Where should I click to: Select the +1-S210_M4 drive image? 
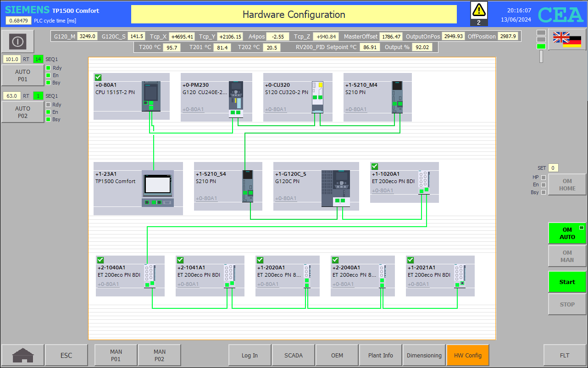pos(397,97)
